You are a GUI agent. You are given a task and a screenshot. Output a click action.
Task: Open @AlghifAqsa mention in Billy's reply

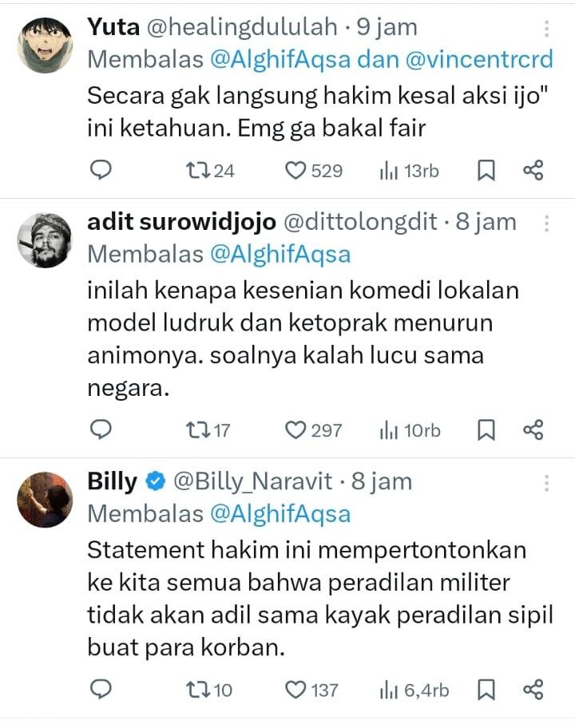tap(280, 514)
